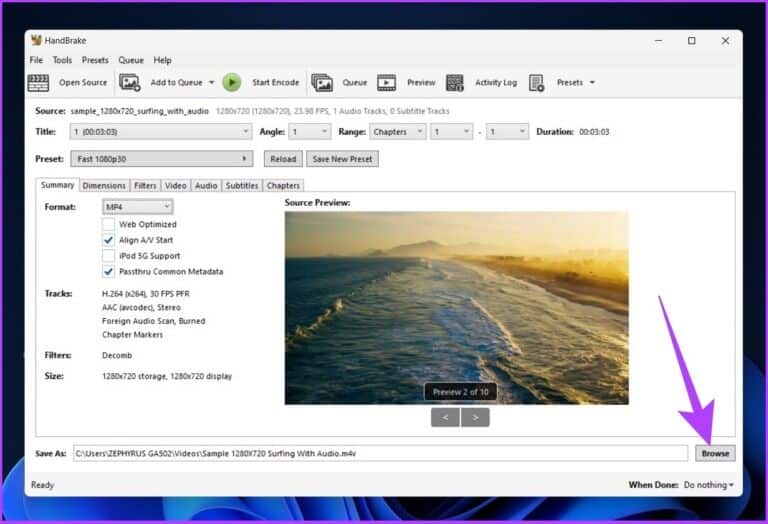768x524 pixels.
Task: Click the Save As path field
Action: point(381,453)
